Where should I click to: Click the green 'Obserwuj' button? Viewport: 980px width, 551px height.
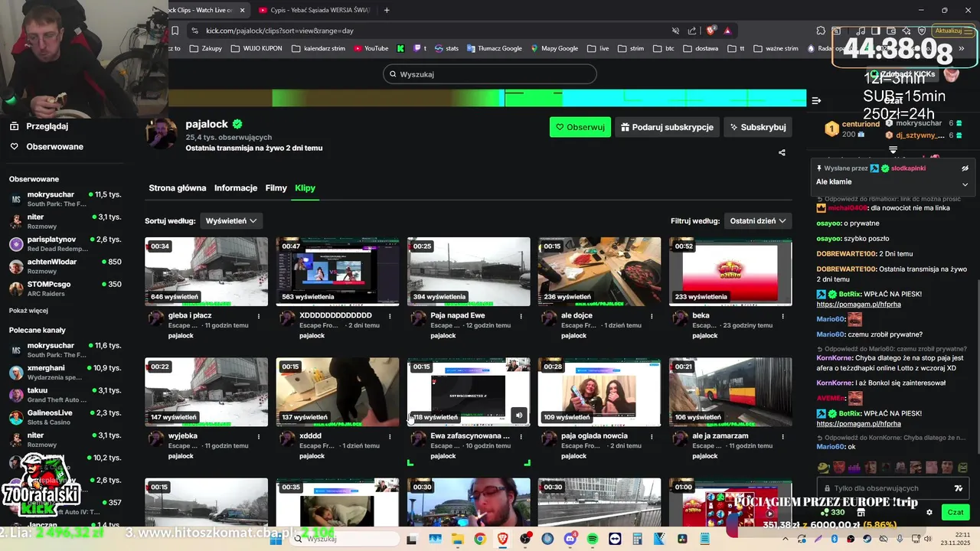coord(580,127)
